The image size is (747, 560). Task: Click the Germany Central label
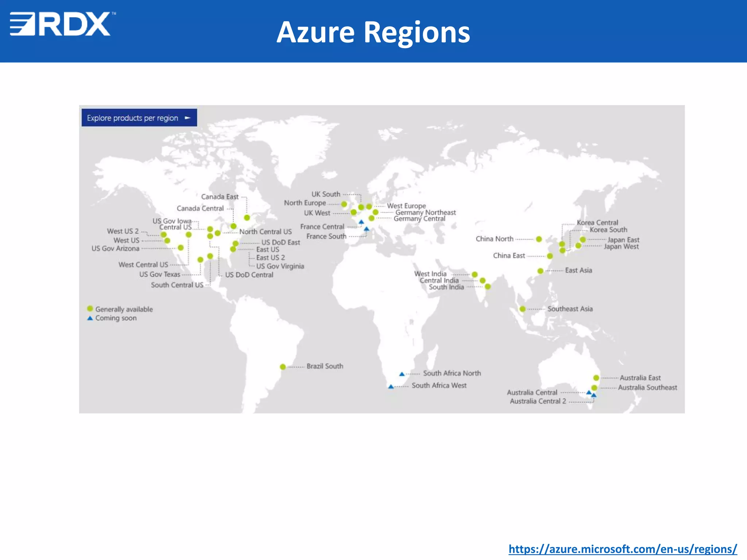419,218
